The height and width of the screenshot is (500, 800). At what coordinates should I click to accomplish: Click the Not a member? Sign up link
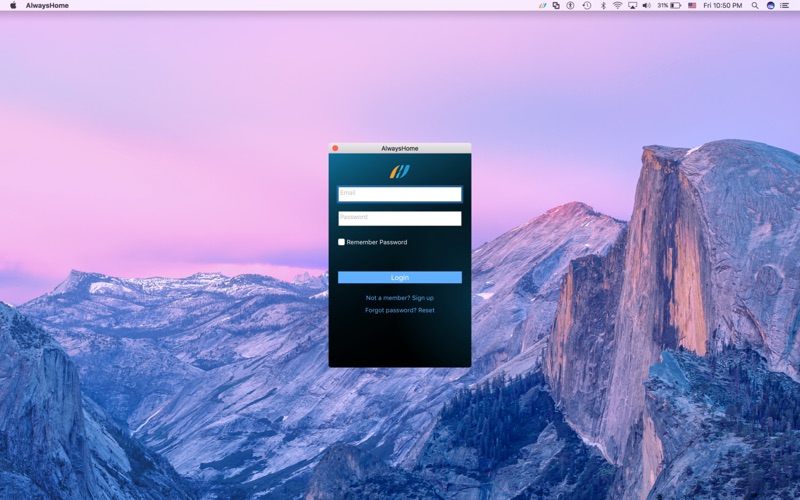coord(399,298)
